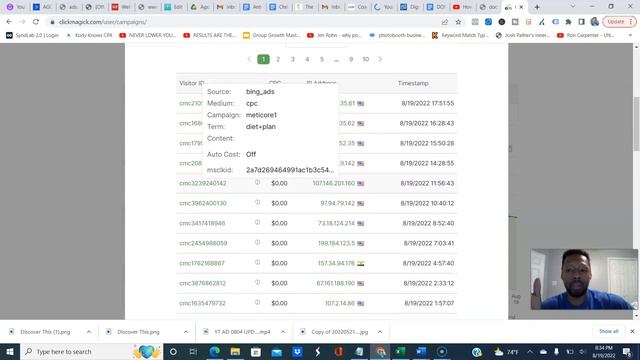Go to pagination page 5
Viewport: 640px width, 360px height.
(322, 59)
